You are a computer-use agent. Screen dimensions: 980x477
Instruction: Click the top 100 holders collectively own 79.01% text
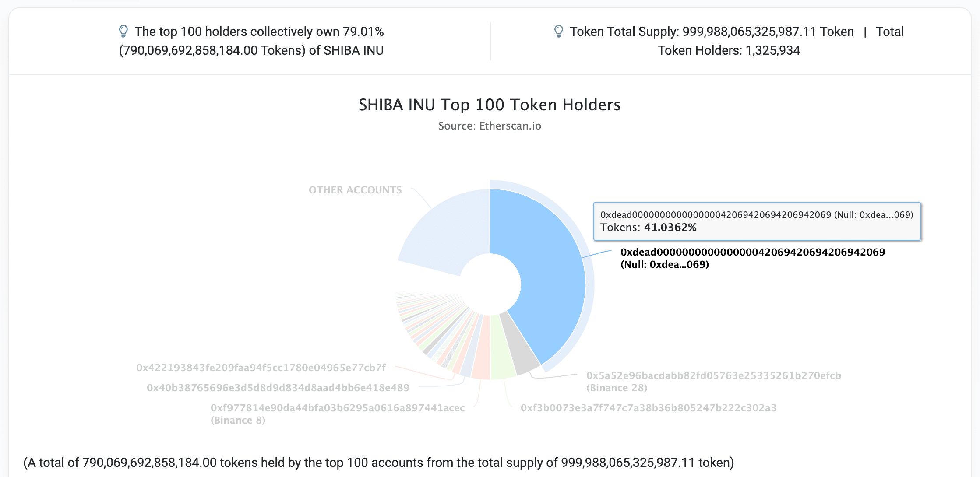pyautogui.click(x=251, y=41)
